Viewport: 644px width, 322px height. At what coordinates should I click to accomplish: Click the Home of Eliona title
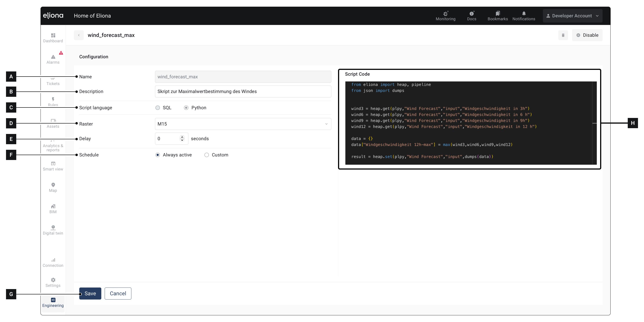[92, 16]
